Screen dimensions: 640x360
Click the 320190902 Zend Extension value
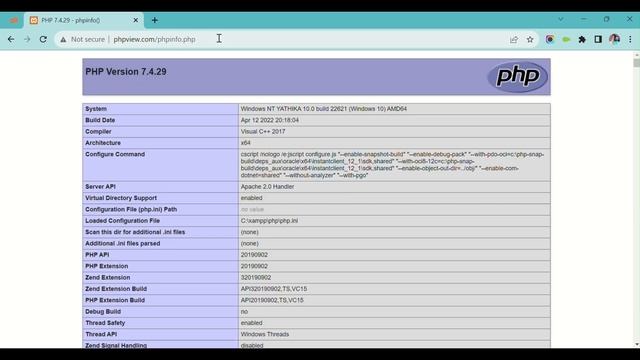pos(256,278)
